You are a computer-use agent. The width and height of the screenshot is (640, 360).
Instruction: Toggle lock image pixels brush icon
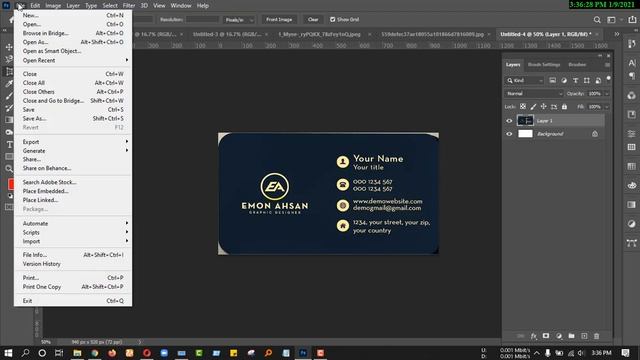[533, 107]
